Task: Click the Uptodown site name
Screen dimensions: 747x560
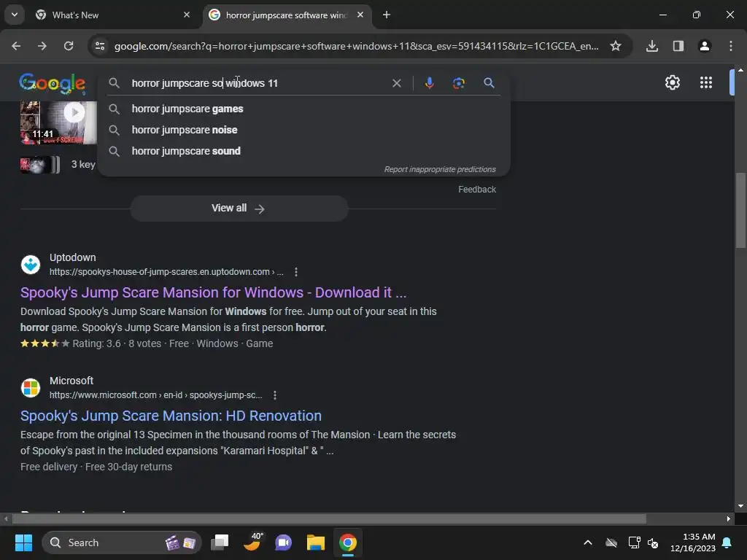Action: [x=72, y=257]
